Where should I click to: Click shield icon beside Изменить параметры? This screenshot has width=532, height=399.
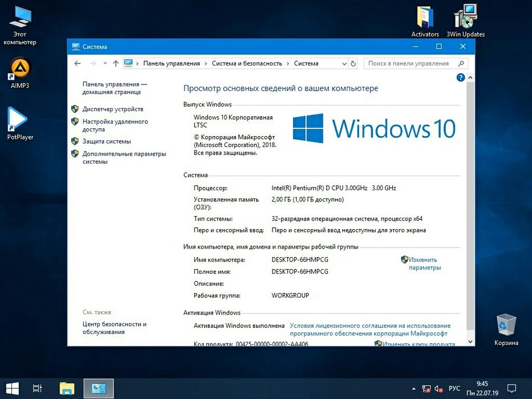(404, 259)
